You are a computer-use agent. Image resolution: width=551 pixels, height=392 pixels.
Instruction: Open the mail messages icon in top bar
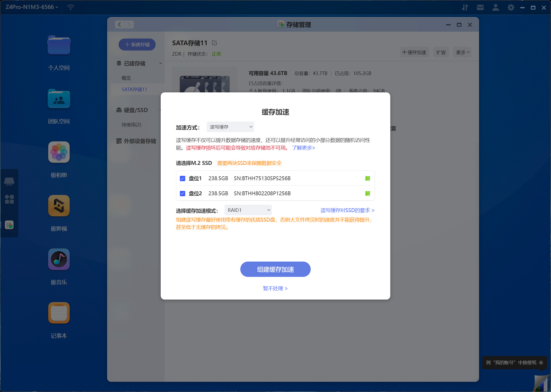[480, 7]
